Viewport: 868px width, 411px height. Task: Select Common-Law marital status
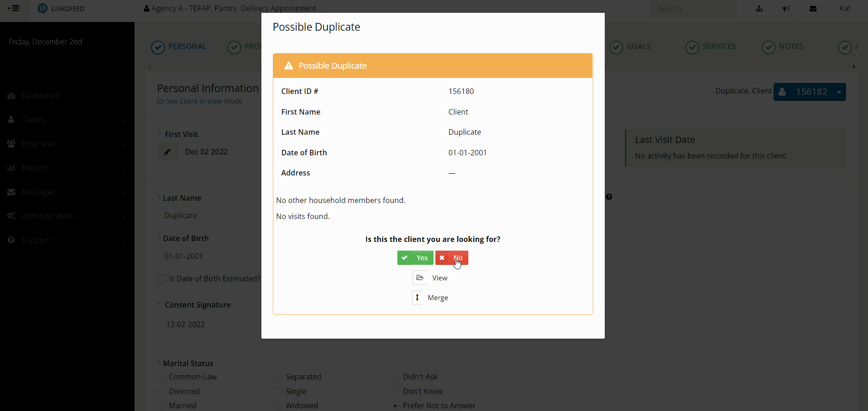click(x=161, y=377)
